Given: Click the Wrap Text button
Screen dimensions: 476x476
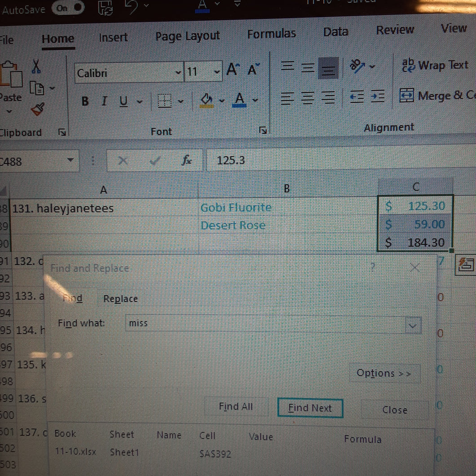Looking at the screenshot, I should tap(435, 65).
